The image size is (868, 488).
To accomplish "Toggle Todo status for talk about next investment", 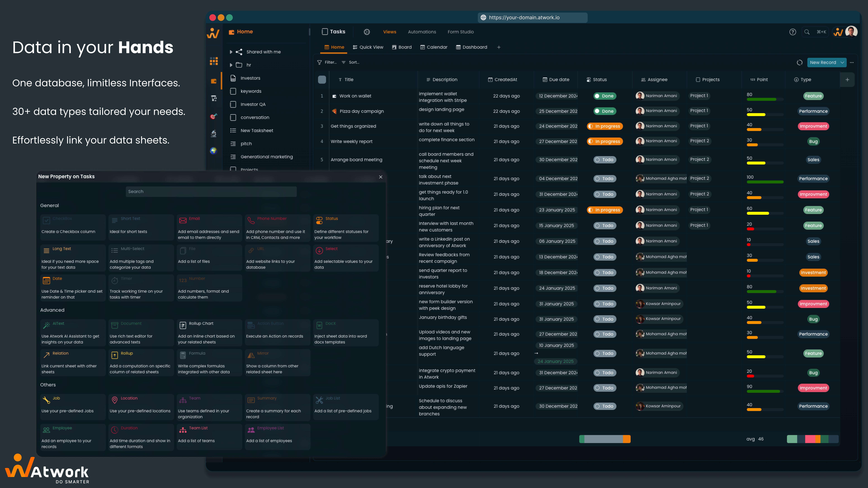I will pos(605,179).
